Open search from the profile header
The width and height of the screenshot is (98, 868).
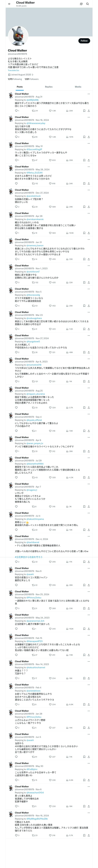point(88,4)
